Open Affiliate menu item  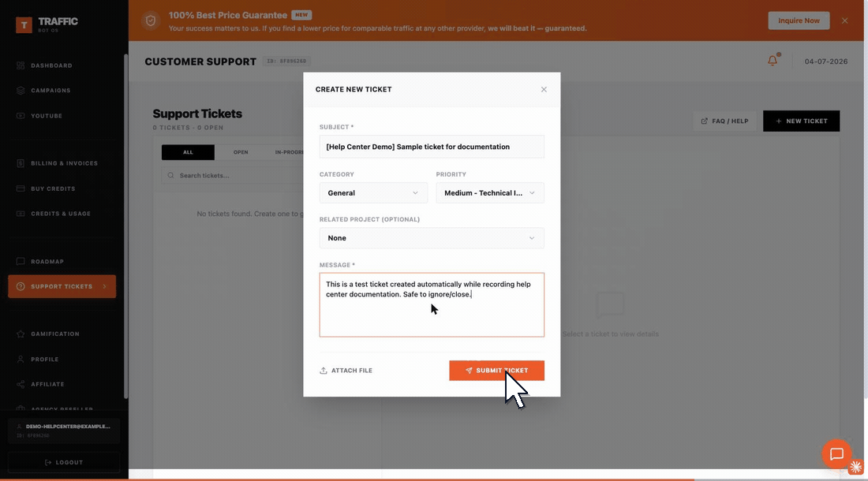click(47, 384)
